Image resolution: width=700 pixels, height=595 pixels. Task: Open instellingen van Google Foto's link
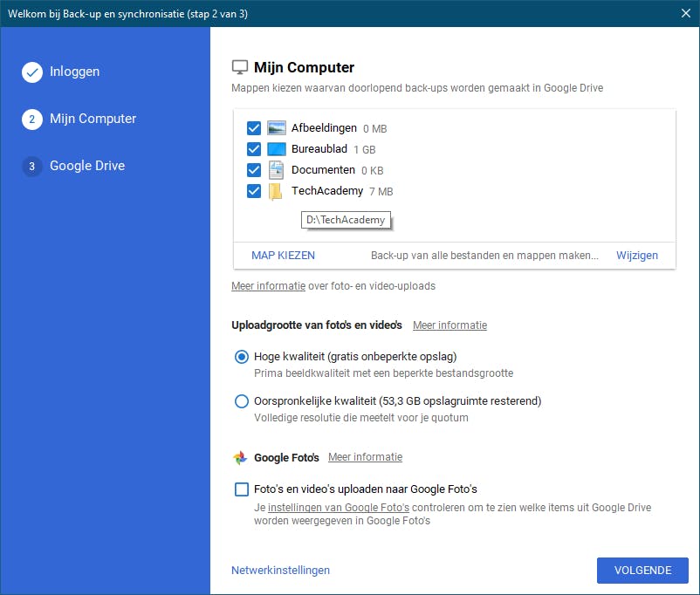(339, 508)
